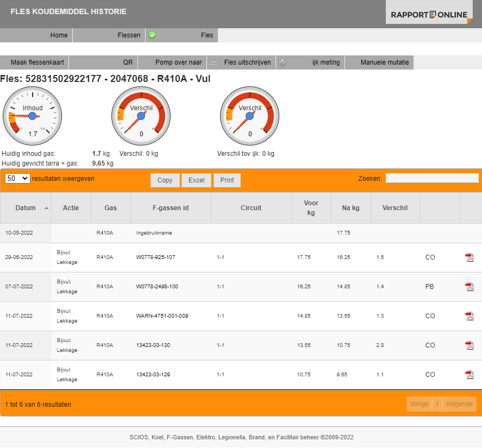Click the minus icon on Fles uitschrijven

214,62
